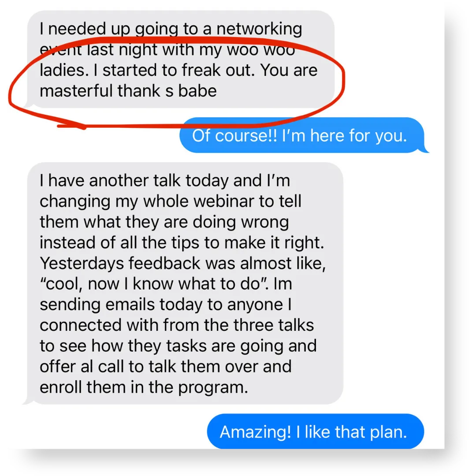
Task: Click the words 'You are masterful' in first message
Action: click(178, 81)
